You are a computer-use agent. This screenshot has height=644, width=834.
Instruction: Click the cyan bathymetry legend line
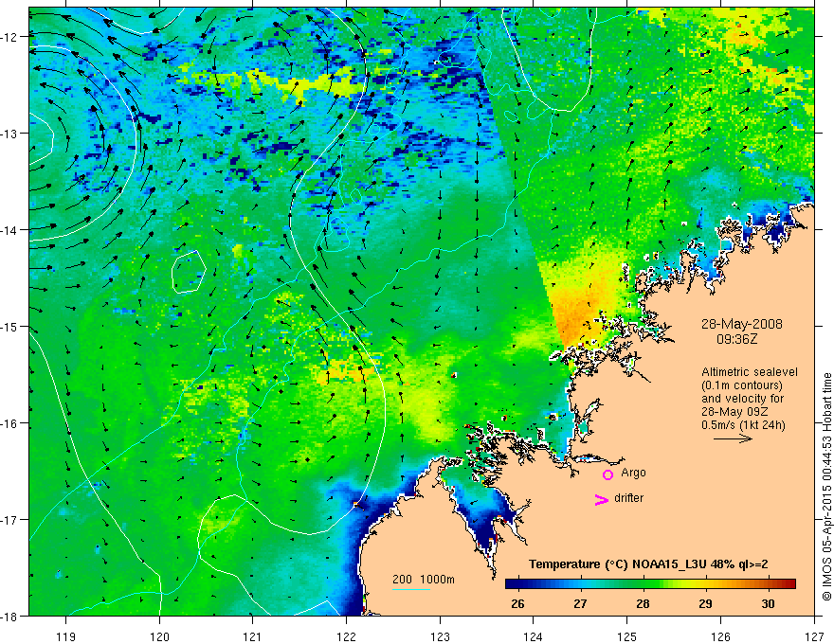pyautogui.click(x=411, y=589)
